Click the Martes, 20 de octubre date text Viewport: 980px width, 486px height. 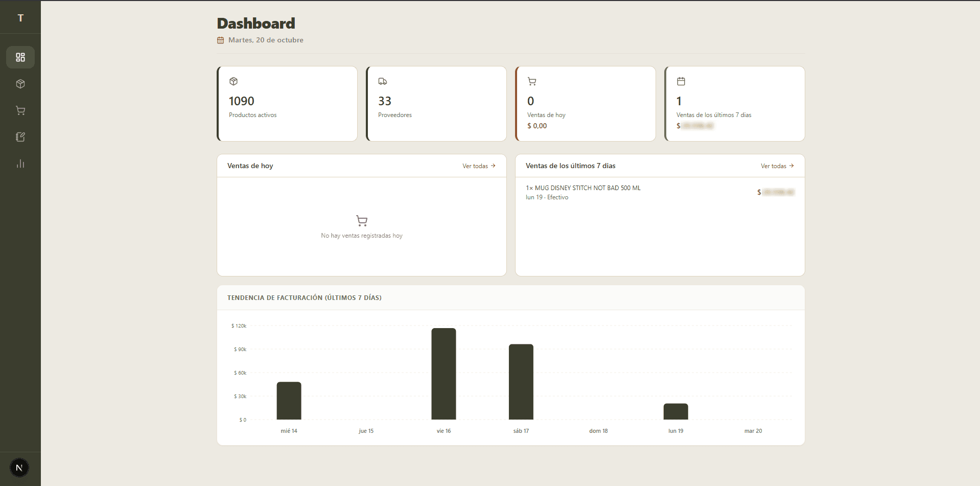coord(266,40)
